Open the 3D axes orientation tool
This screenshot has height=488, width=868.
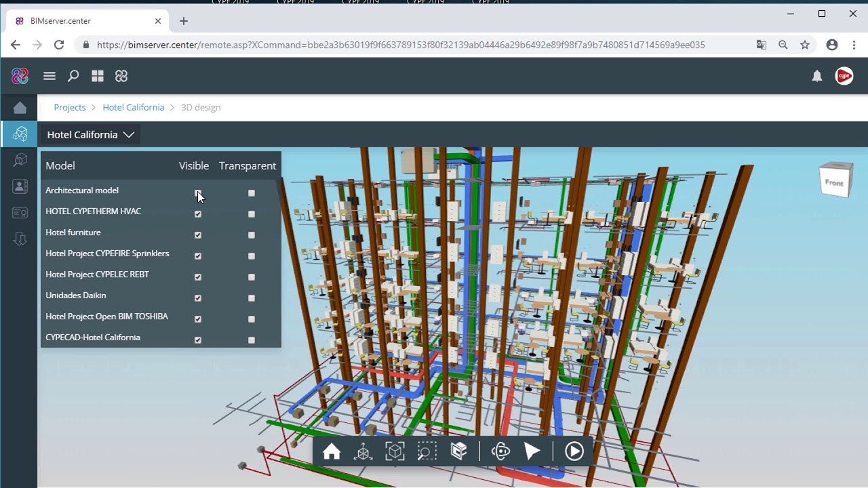coord(363,451)
